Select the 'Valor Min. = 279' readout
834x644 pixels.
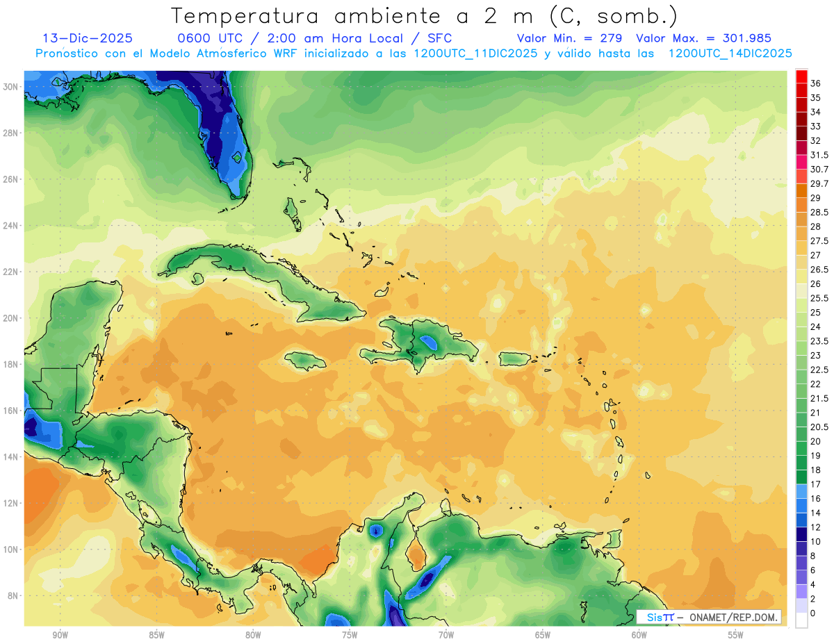point(569,38)
